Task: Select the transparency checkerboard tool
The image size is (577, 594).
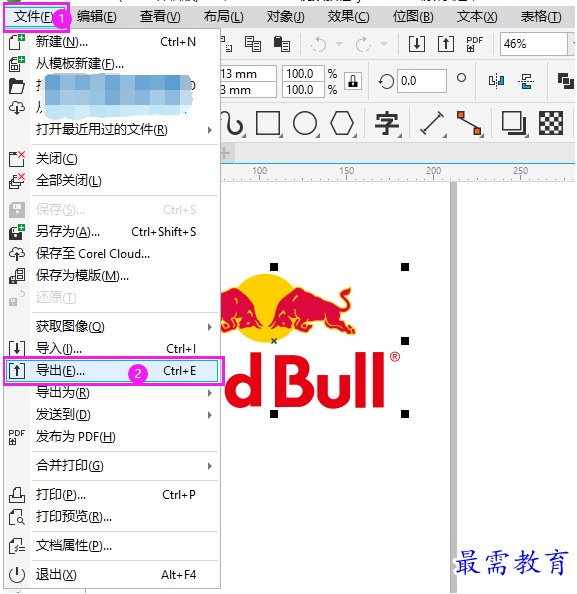Action: pyautogui.click(x=551, y=123)
